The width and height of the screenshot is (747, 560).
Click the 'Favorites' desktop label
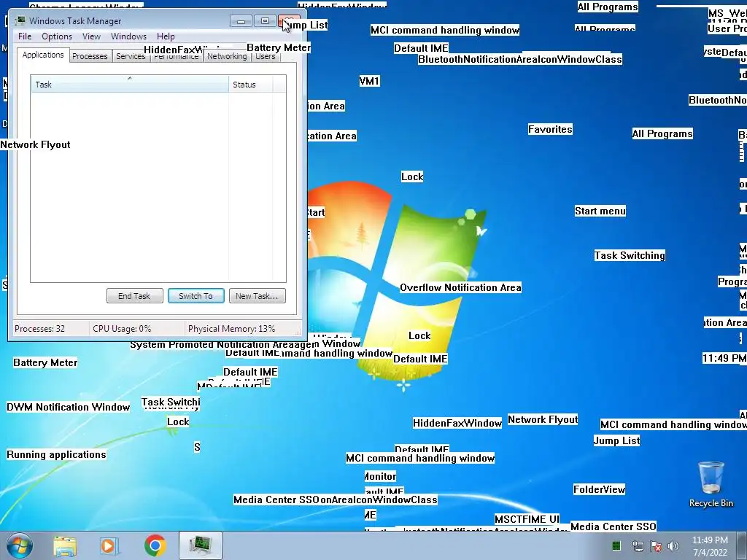tap(550, 129)
